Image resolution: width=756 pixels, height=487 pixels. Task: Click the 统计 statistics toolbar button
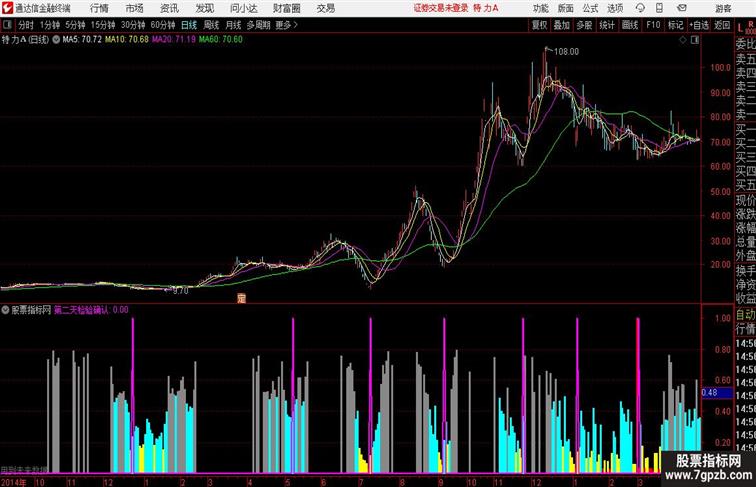[607, 25]
